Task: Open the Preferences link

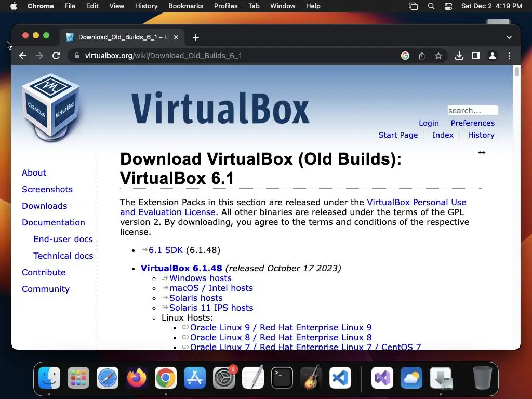Action: point(473,123)
